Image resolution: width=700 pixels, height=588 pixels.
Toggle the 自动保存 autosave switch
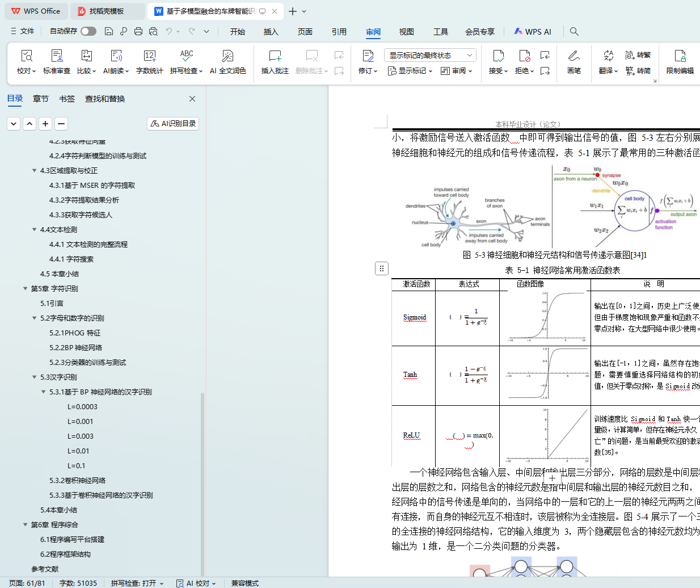88,31
